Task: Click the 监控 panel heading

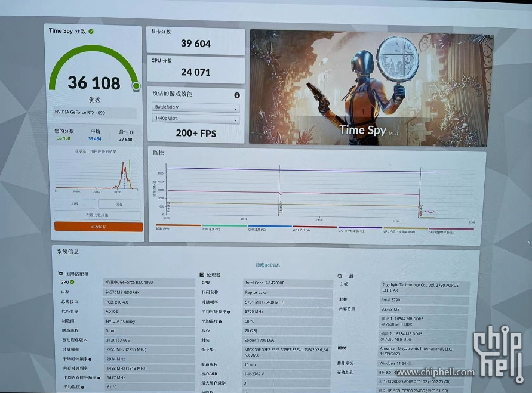Action: tap(158, 153)
